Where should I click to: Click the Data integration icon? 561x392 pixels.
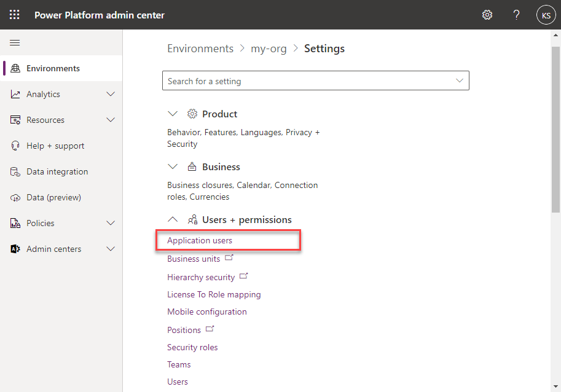click(x=15, y=171)
